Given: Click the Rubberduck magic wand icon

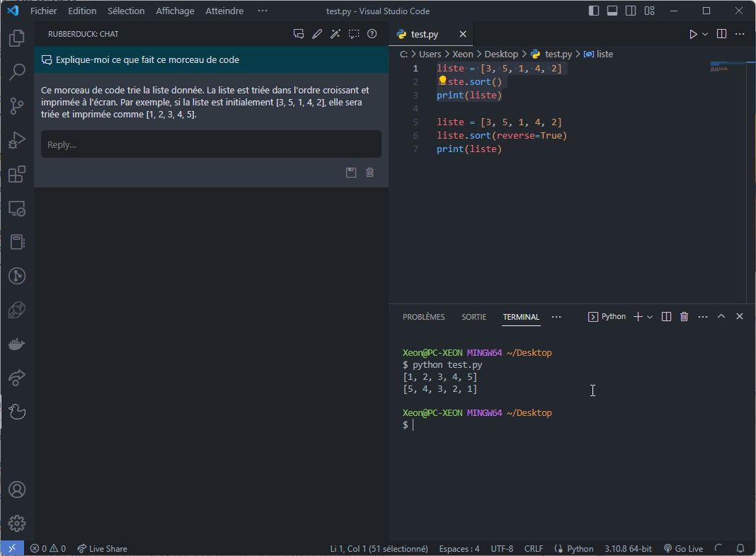Looking at the screenshot, I should (x=335, y=34).
